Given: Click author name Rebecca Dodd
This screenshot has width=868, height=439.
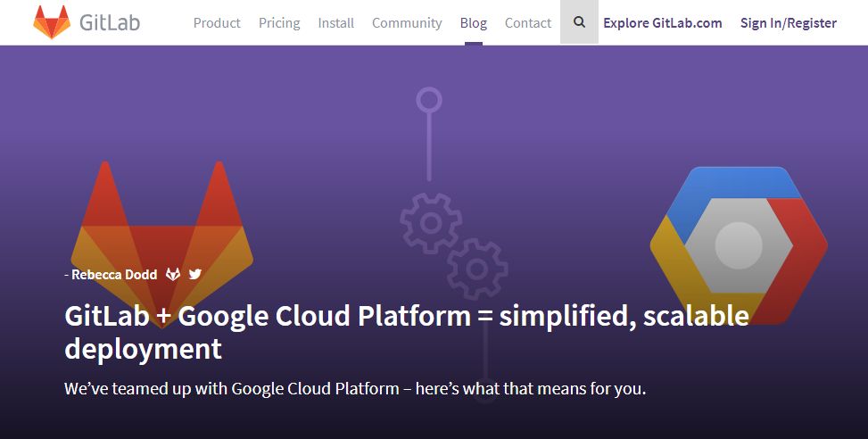Looking at the screenshot, I should click(114, 274).
